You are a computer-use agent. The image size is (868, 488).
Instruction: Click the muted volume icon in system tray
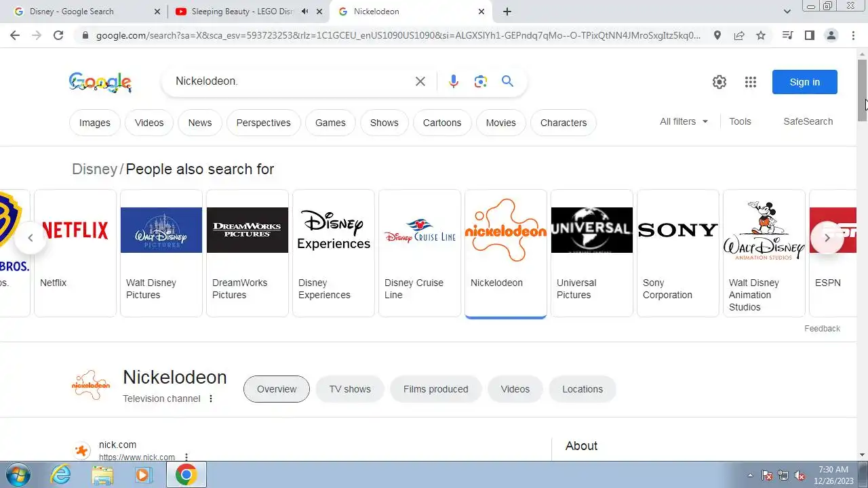[800, 475]
